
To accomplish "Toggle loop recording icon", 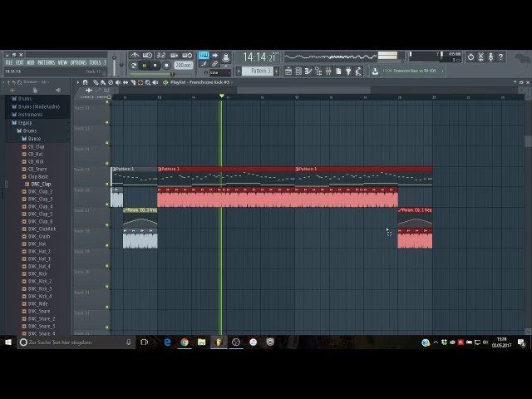I will 187,55.
